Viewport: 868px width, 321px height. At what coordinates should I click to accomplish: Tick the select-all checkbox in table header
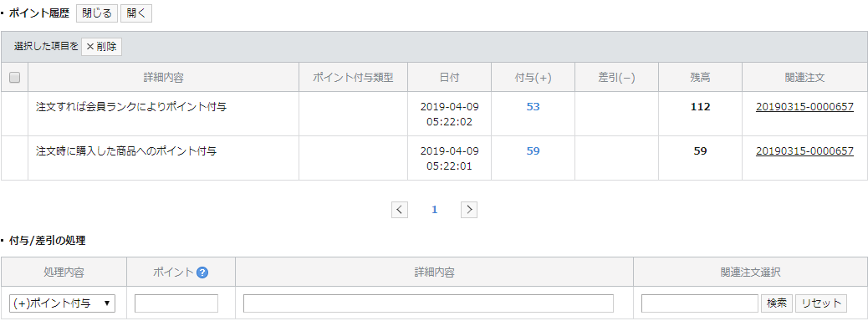(x=15, y=78)
